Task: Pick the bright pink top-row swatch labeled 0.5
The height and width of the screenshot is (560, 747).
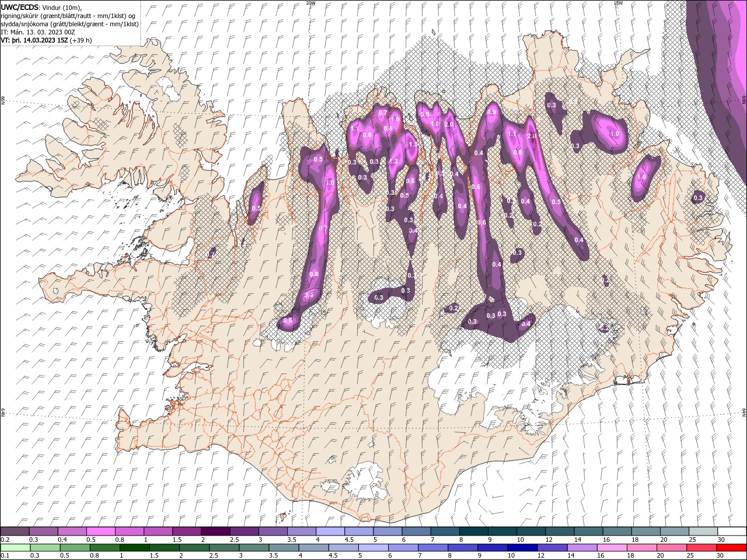Action: point(101,531)
